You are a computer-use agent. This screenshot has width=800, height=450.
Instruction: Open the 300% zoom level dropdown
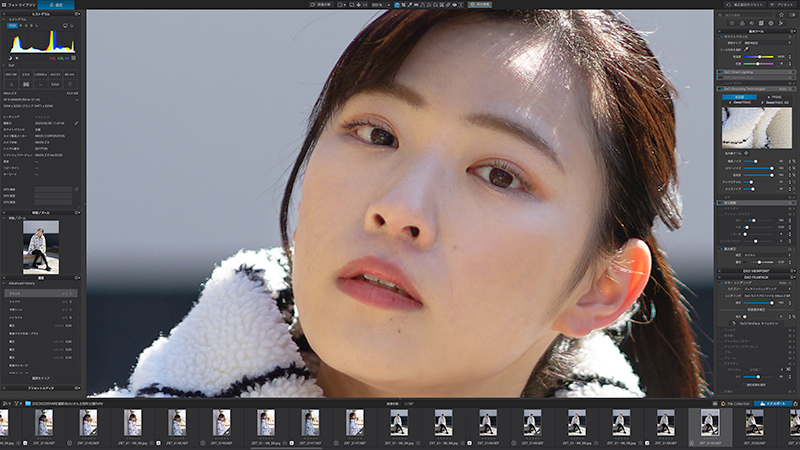[383, 5]
